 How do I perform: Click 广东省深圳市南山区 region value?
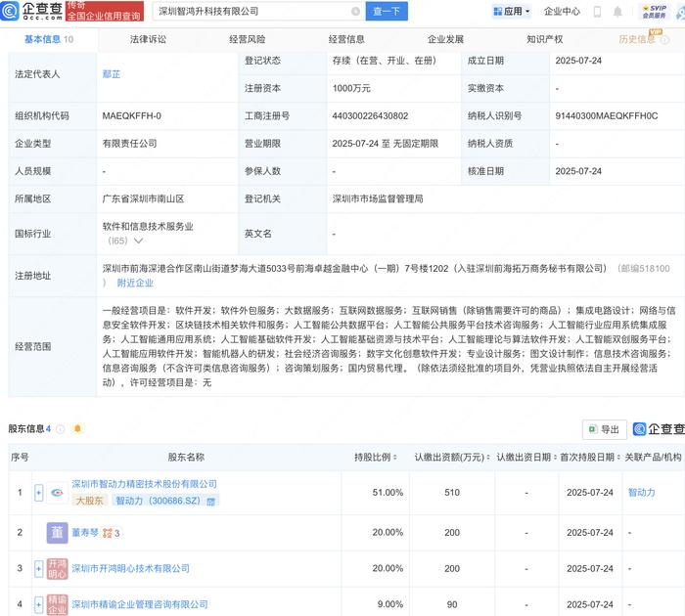(x=143, y=199)
